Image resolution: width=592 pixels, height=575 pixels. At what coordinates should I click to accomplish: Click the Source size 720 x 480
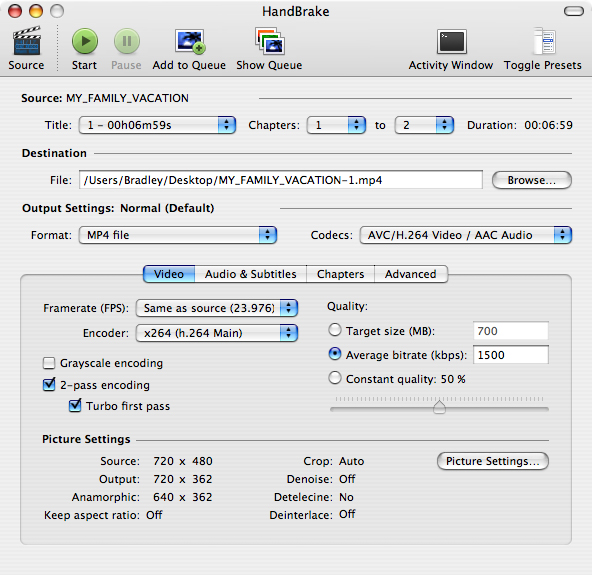point(183,461)
